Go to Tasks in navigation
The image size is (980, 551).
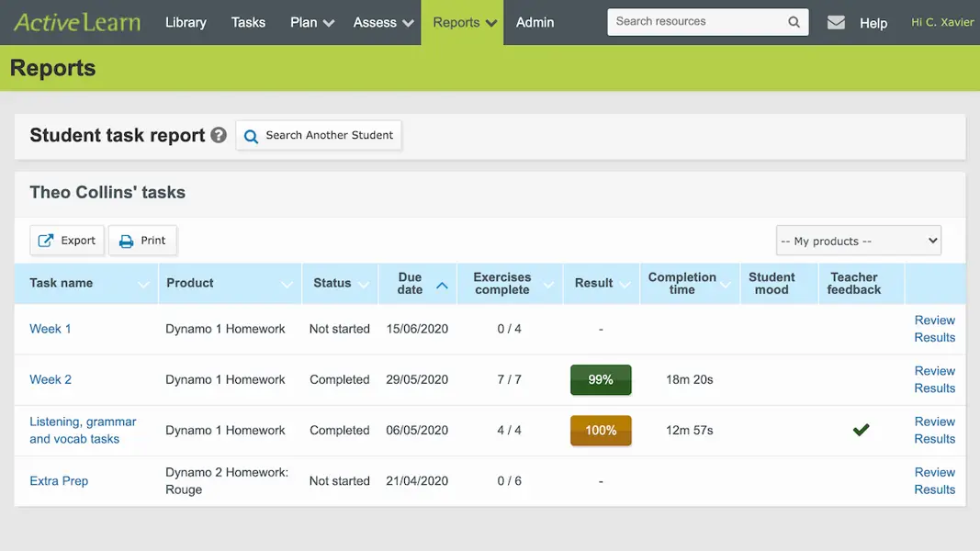coord(248,22)
